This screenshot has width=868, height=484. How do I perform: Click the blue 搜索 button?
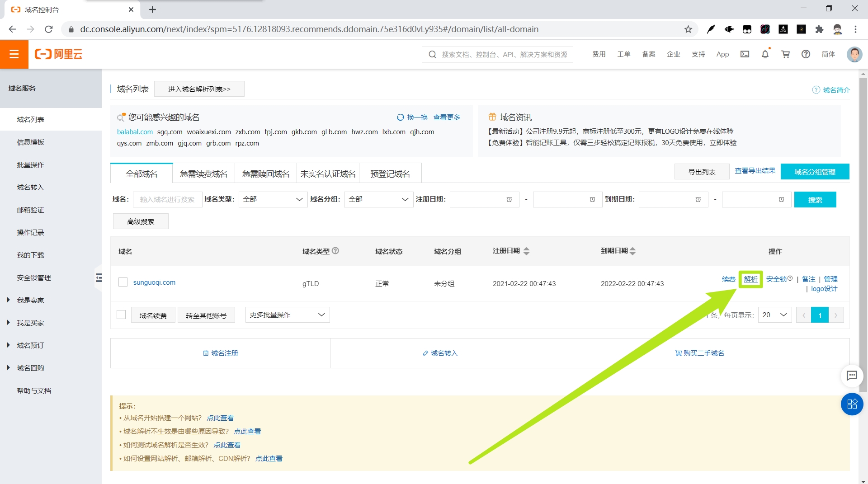[x=815, y=199]
